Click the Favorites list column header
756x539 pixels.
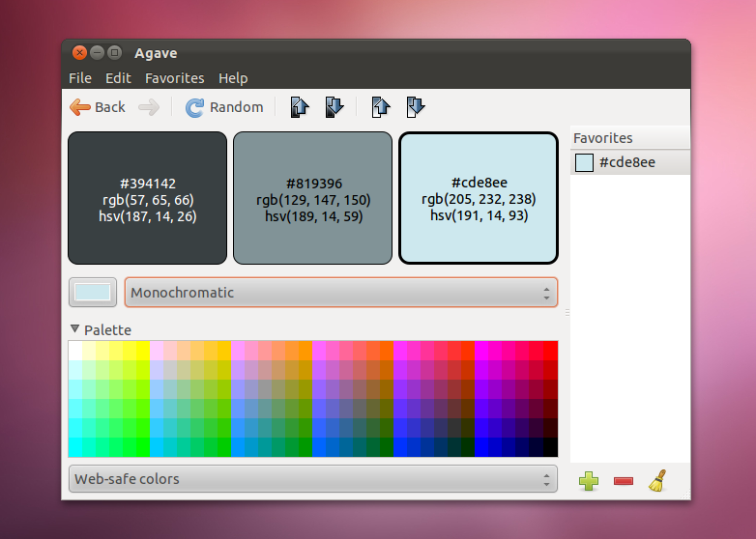(630, 138)
